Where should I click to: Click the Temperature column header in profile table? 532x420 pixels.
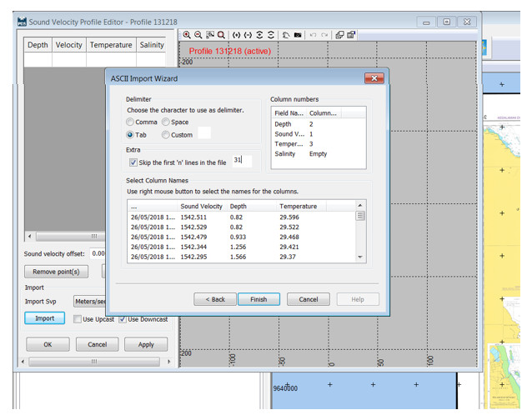tap(111, 45)
